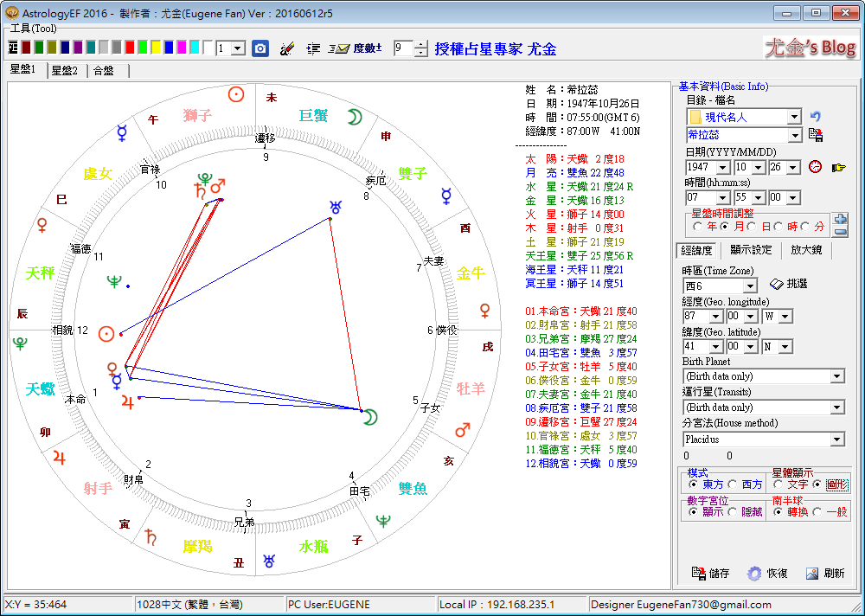865x616 pixels.
Task: Click the 刷新 picture icon
Action: [811, 574]
